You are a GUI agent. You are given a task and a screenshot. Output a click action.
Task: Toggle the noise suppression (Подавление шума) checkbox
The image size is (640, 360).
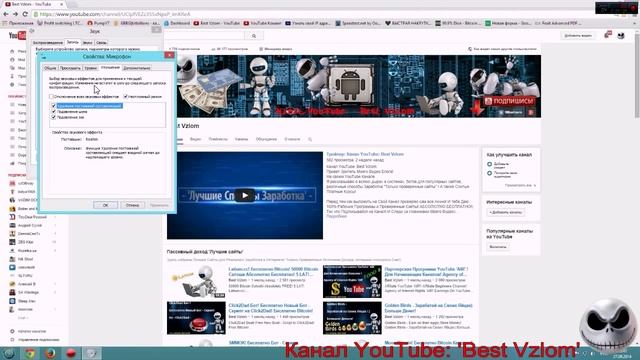[x=53, y=111]
